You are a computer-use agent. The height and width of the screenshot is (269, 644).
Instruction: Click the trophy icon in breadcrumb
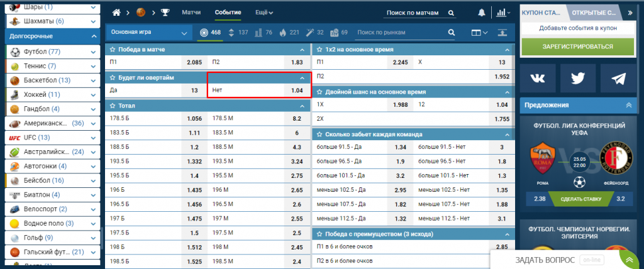pyautogui.click(x=165, y=13)
